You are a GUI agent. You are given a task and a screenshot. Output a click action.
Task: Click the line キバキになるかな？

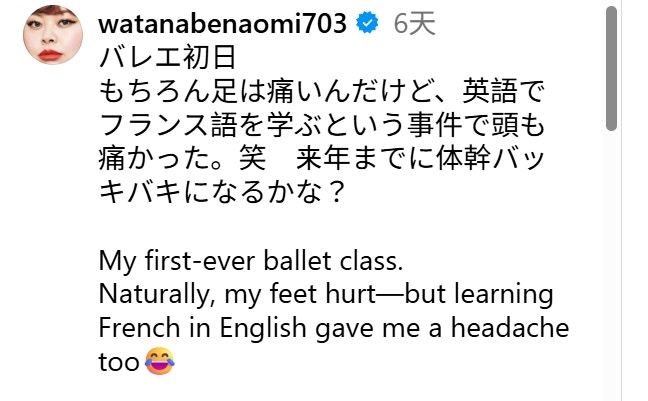[x=222, y=192]
